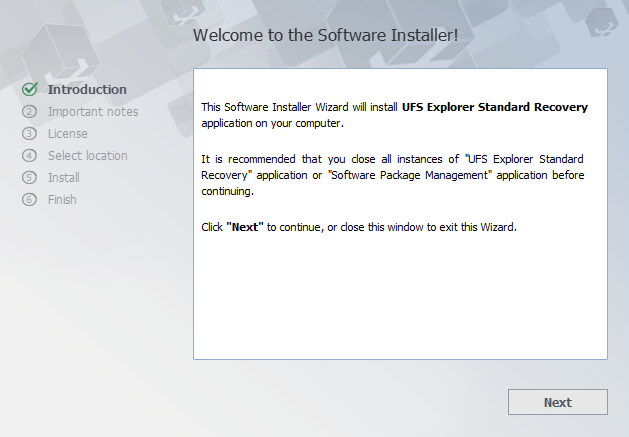The width and height of the screenshot is (629, 437).
Task: Click the green checkmark beside Introduction
Action: point(30,89)
